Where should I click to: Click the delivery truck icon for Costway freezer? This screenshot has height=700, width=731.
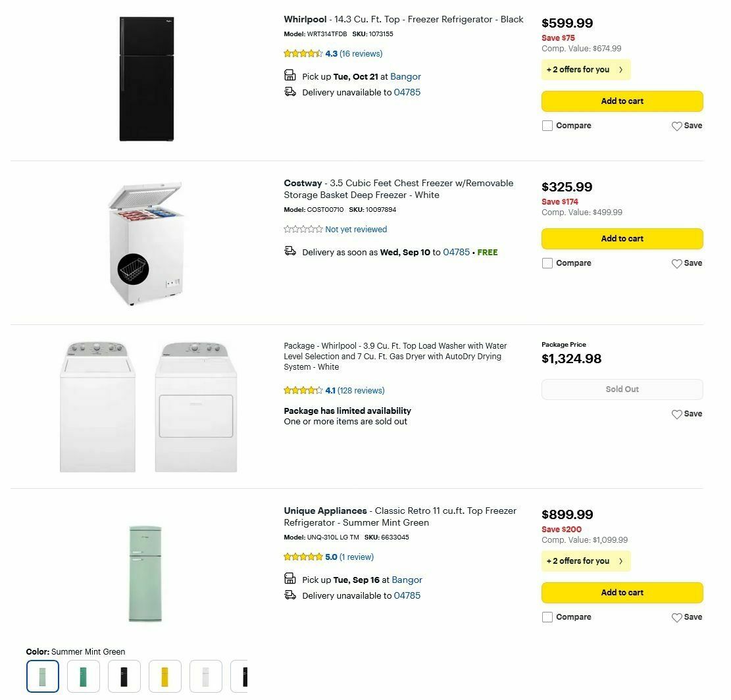290,251
